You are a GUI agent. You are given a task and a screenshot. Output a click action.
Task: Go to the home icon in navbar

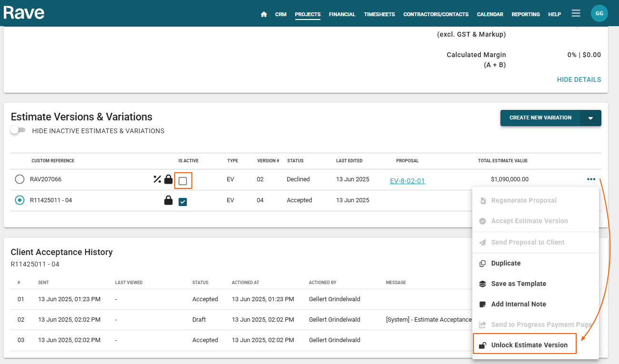point(264,14)
